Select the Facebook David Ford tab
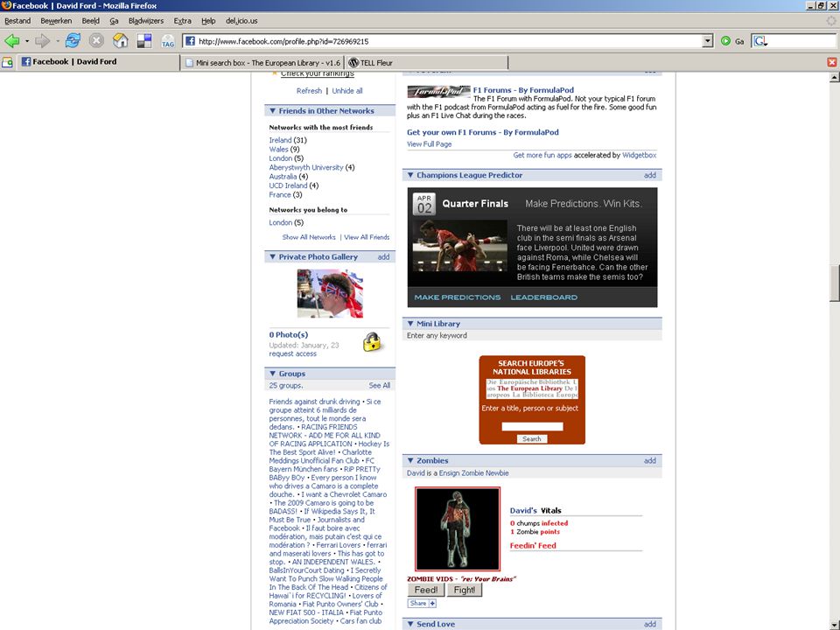Viewport: 840px width, 630px height. (x=99, y=61)
